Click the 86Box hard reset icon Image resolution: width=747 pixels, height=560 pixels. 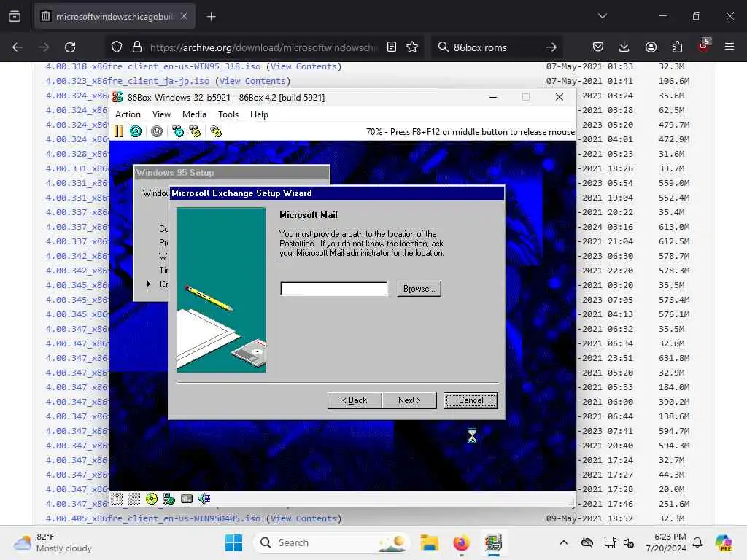tap(136, 131)
